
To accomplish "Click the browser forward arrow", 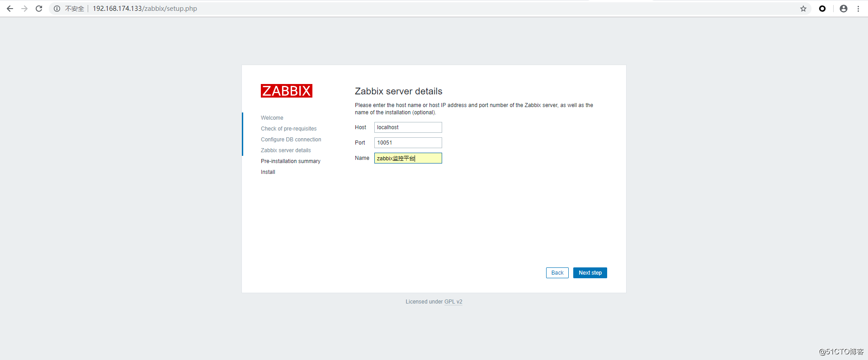I will point(24,9).
